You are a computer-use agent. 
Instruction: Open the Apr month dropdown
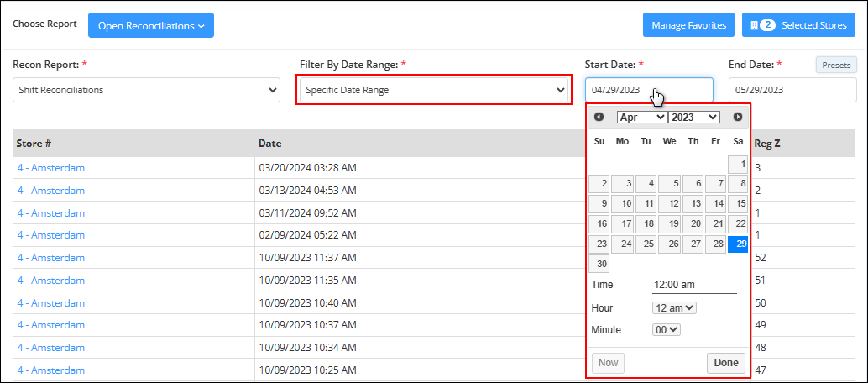[642, 117]
